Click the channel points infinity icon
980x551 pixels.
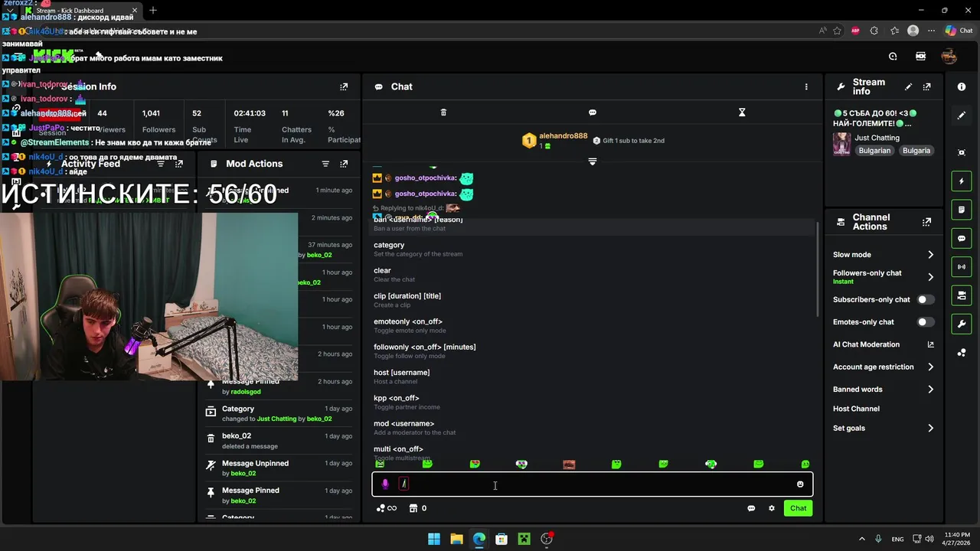pos(387,508)
